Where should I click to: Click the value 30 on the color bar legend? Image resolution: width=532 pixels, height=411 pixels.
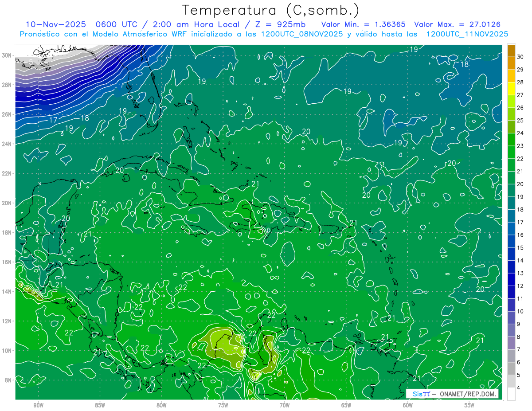[x=520, y=56]
